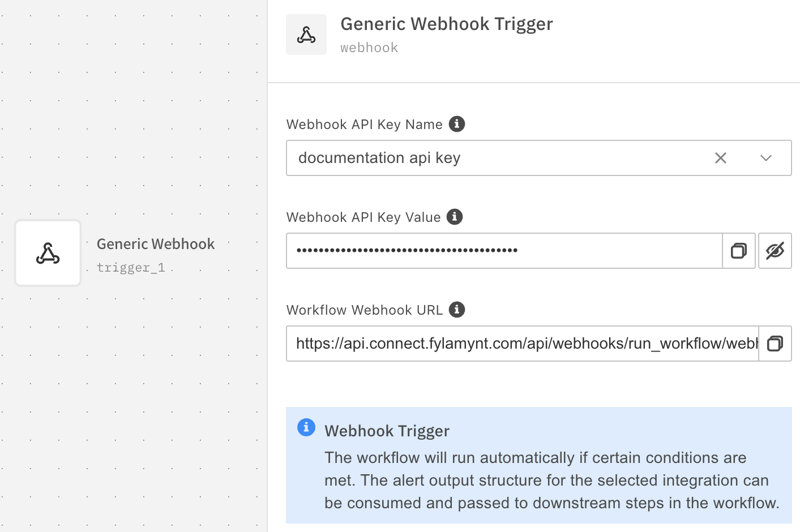
Task: Copy the Workflow Webhook URL
Action: [775, 344]
